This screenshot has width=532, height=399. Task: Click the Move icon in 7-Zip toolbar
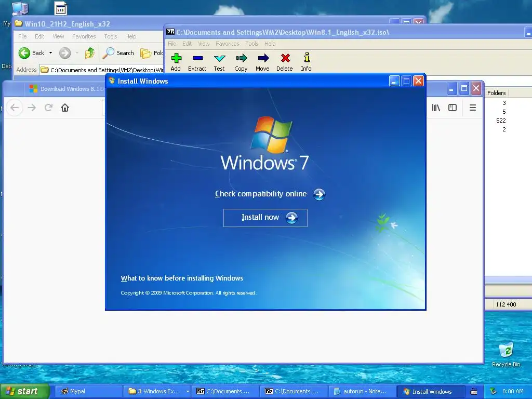tap(263, 58)
